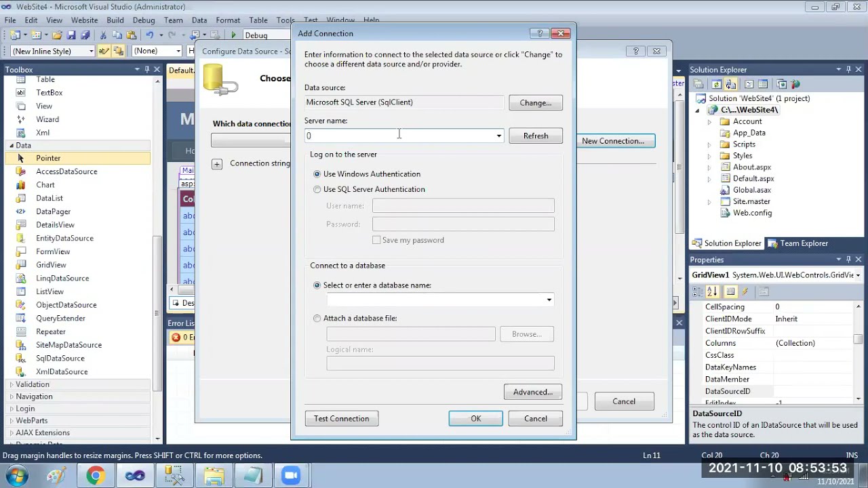Open the Format menu
This screenshot has width=868, height=488.
228,20
